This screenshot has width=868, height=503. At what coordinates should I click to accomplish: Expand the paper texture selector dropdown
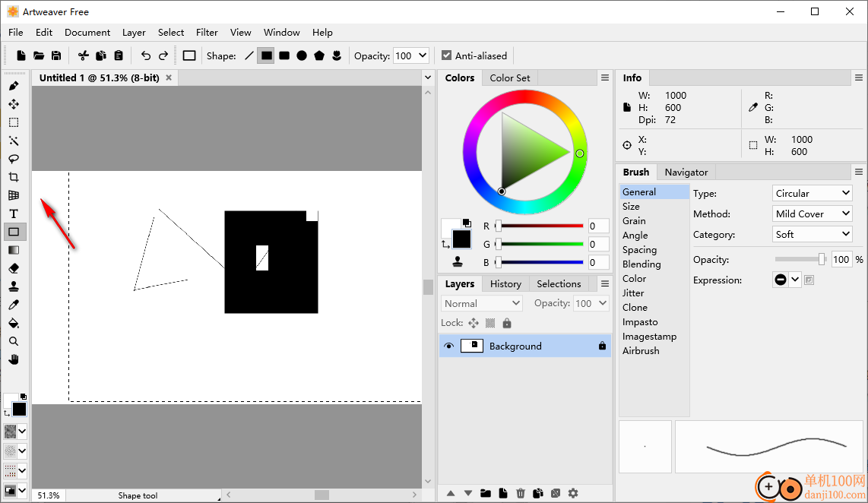(22, 431)
